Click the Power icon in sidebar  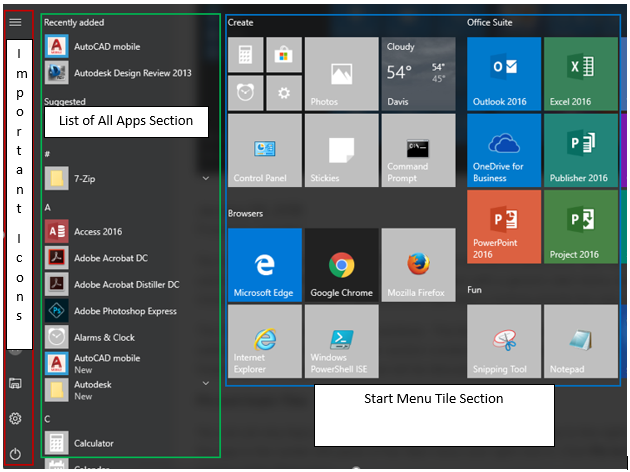(15, 454)
